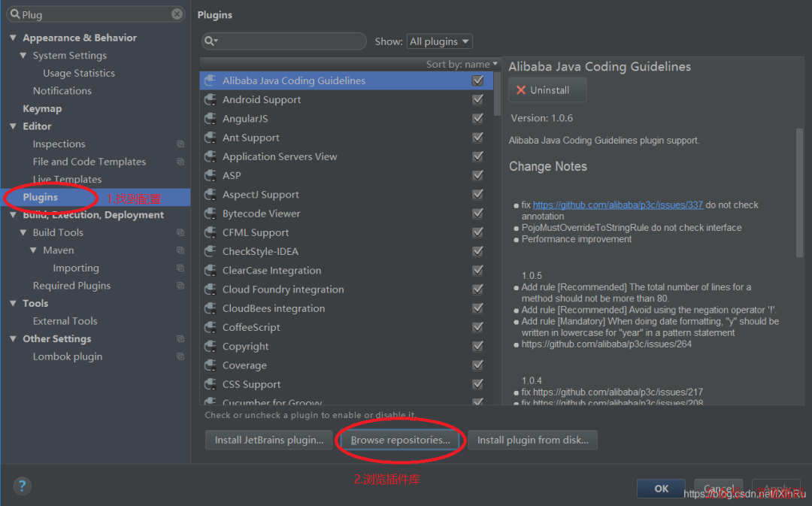Click the project-level icon beside File and Code Templates
Viewport: 812px width, 506px height.
[x=180, y=162]
